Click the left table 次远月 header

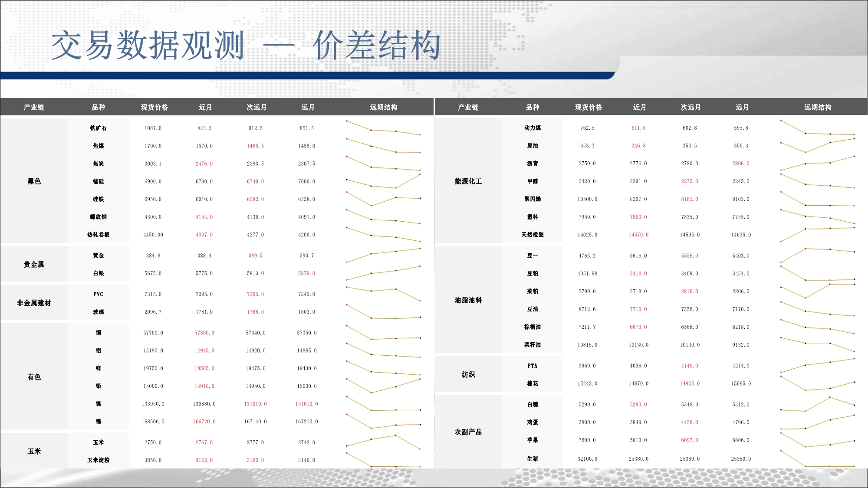coord(256,107)
